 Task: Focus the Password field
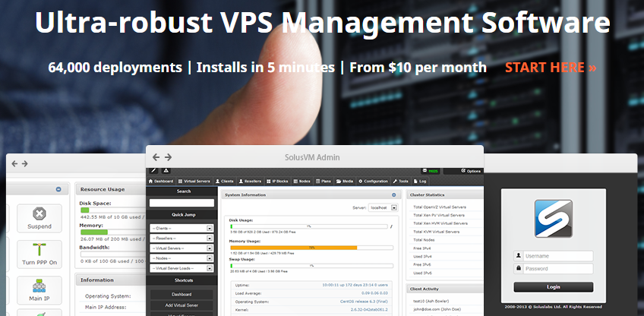[553, 269]
